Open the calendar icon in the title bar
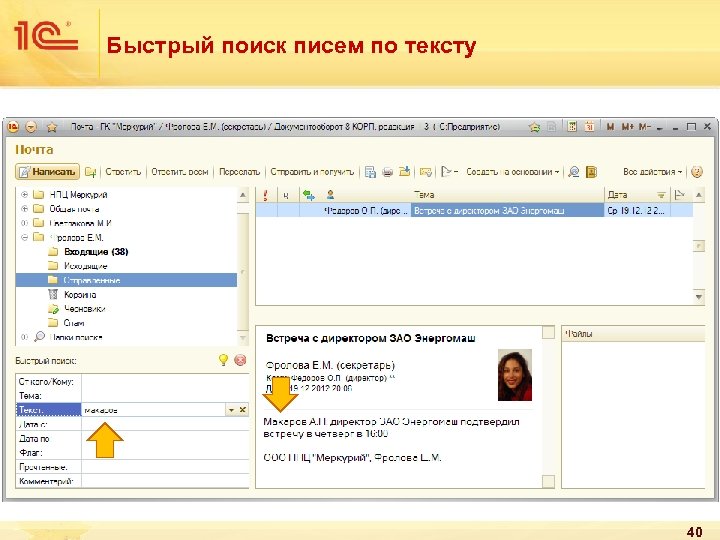Image resolution: width=720 pixels, height=540 pixels. click(589, 126)
